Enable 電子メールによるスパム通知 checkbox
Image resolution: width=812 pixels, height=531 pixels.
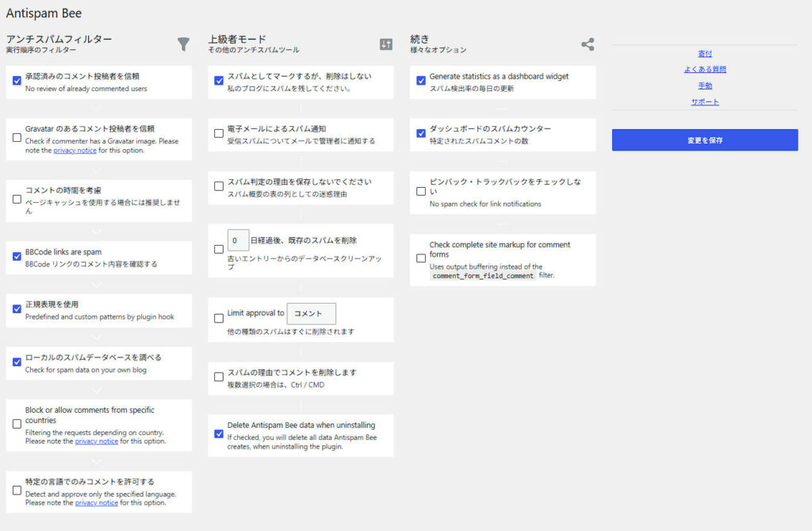[219, 133]
